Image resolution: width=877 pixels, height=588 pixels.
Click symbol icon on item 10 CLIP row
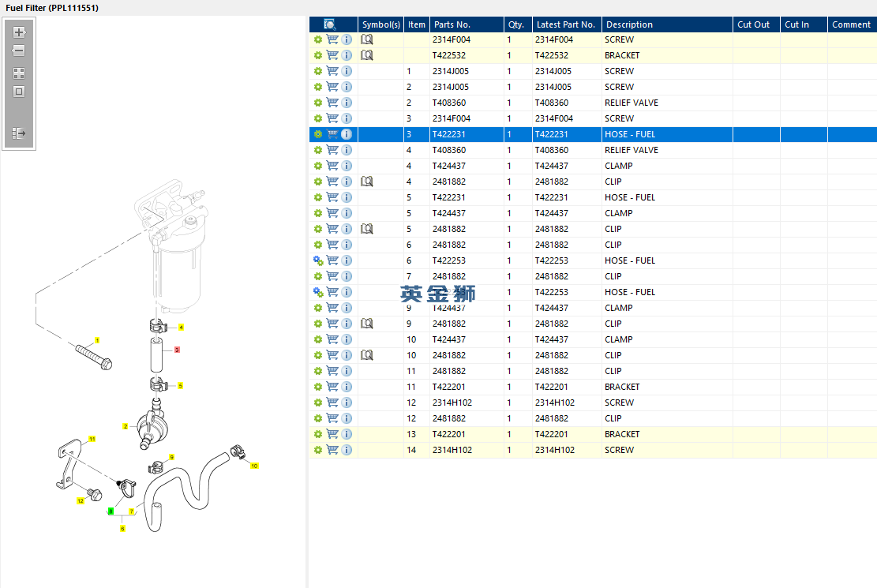[x=367, y=355]
